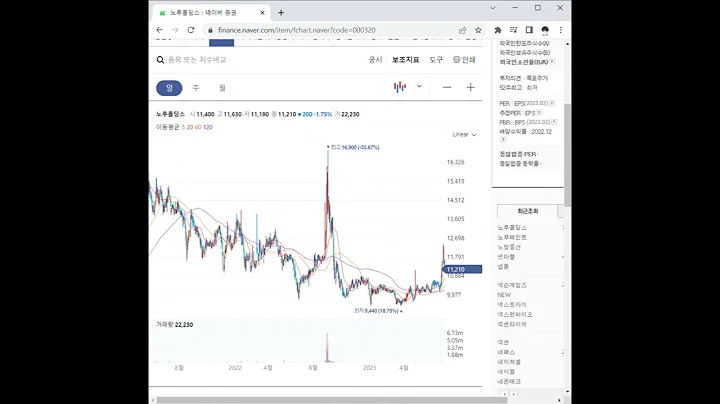Click the 최고 16,900 high marker
The height and width of the screenshot is (404, 720).
[353, 147]
